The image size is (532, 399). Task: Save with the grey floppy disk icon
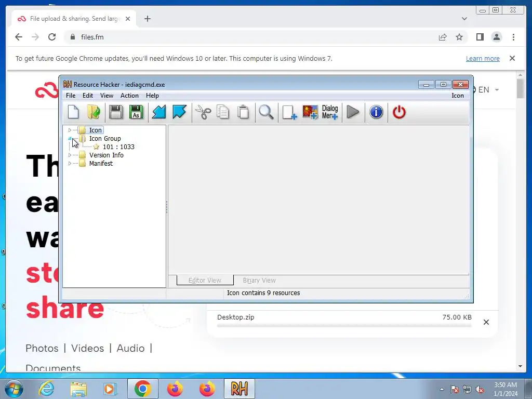(x=116, y=112)
